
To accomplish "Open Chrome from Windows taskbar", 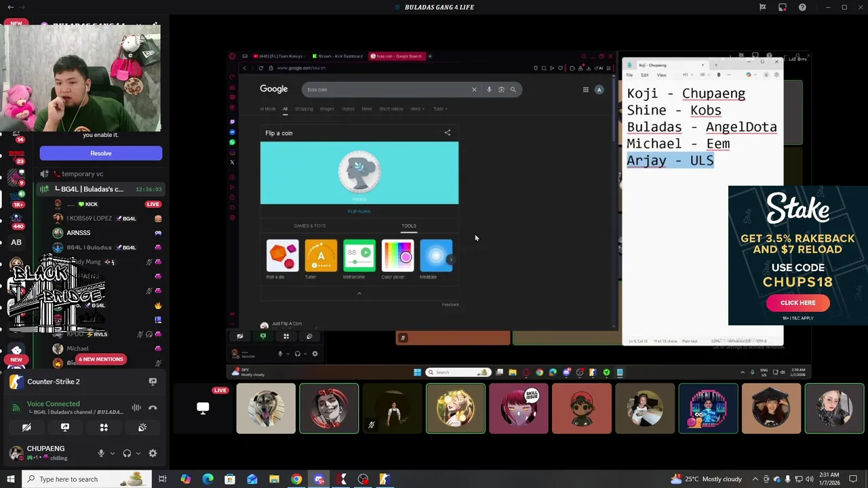I will (x=296, y=479).
